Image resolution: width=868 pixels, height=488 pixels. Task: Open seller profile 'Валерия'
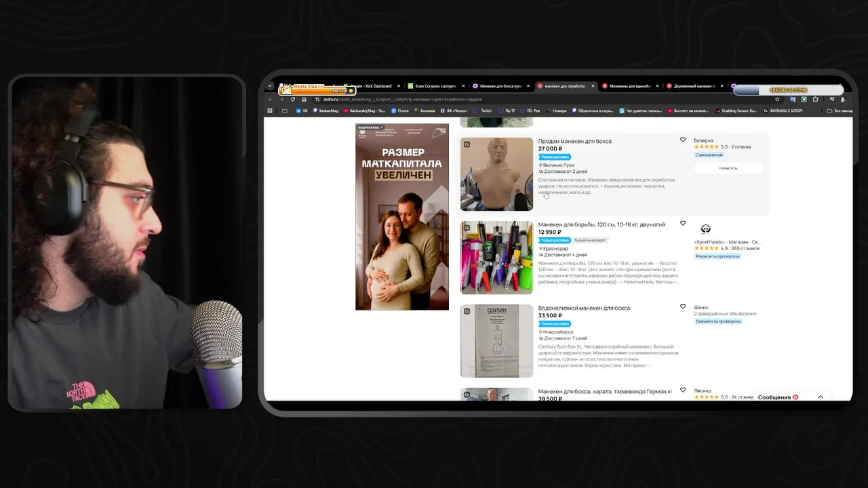click(703, 140)
